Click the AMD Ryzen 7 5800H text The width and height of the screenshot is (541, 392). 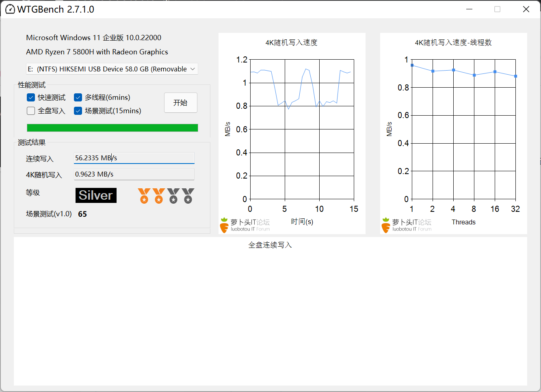click(97, 52)
